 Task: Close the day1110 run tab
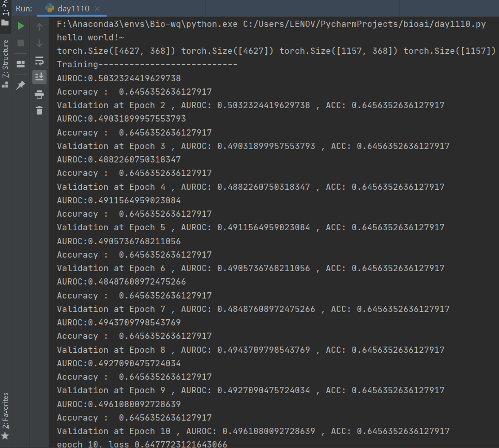tap(97, 9)
